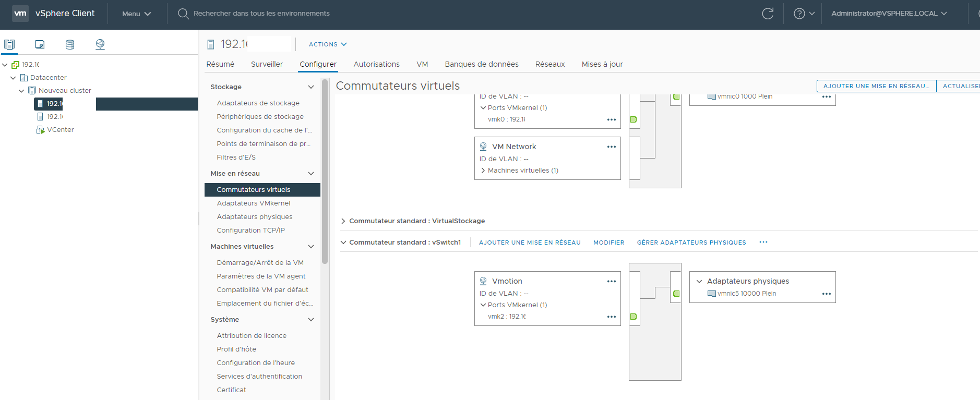Click the vm logo icon
Screen dimensions: 980x400
(x=20, y=14)
